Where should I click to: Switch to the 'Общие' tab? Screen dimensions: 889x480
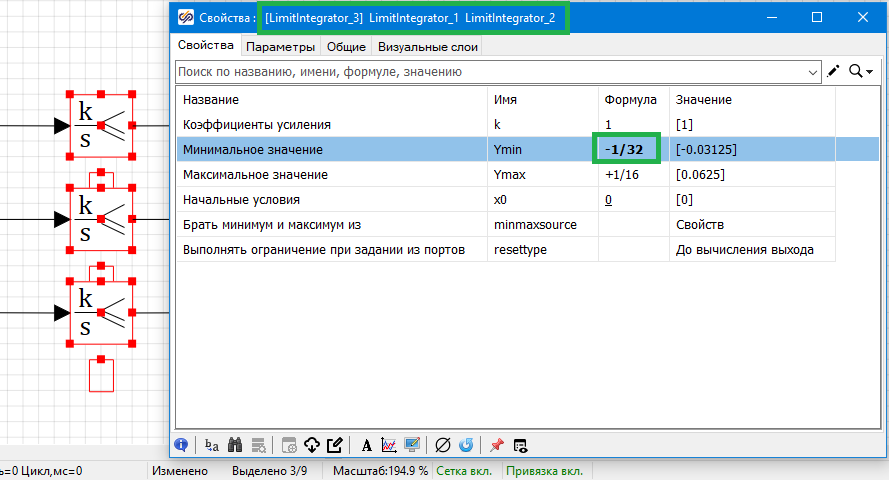click(x=346, y=46)
